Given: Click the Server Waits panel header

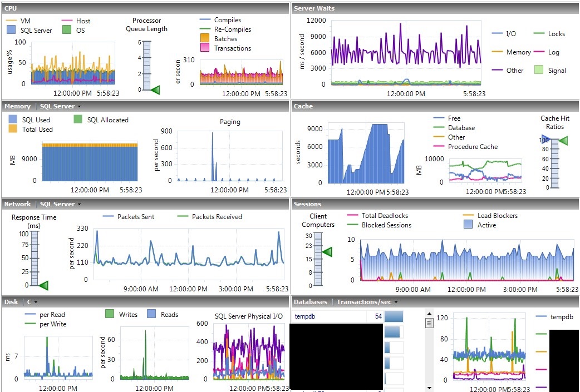Looking at the screenshot, I should click(314, 8).
